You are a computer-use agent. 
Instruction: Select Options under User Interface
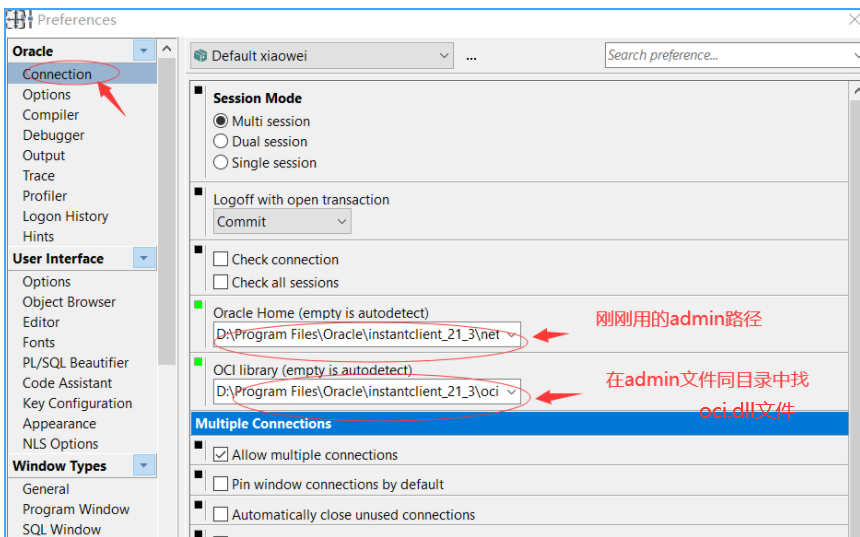coord(47,281)
